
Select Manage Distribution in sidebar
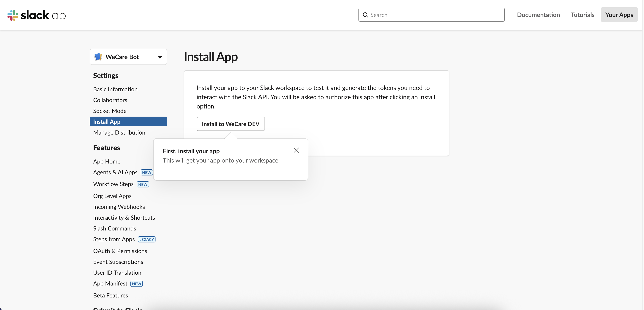pyautogui.click(x=119, y=133)
